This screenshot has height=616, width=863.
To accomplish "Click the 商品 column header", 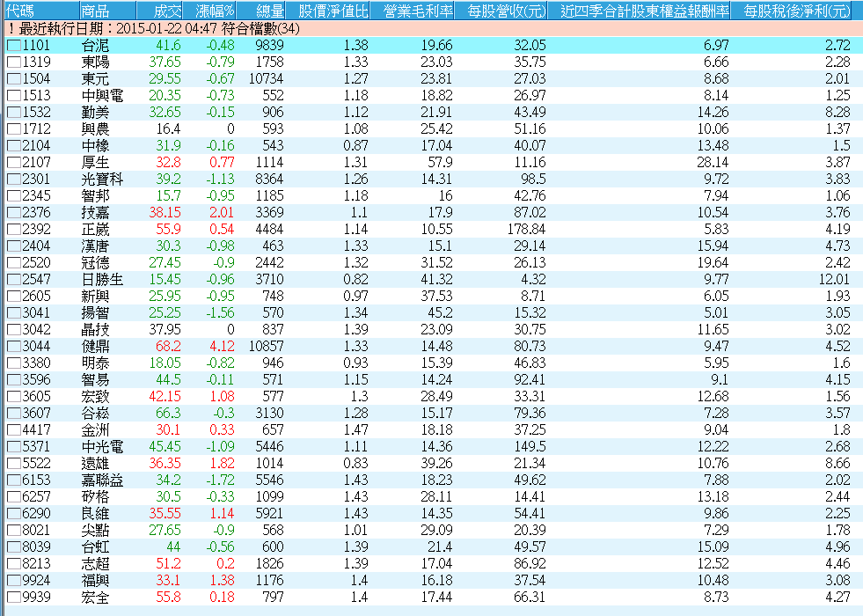I will tap(96, 11).
